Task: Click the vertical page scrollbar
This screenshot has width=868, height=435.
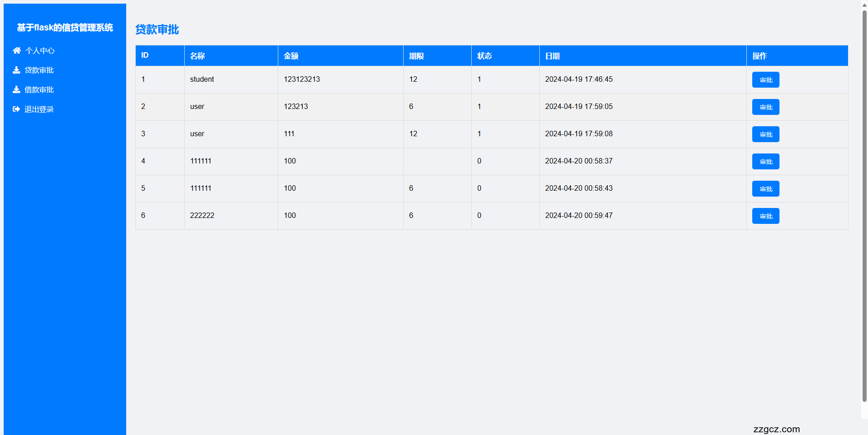Action: pyautogui.click(x=864, y=204)
